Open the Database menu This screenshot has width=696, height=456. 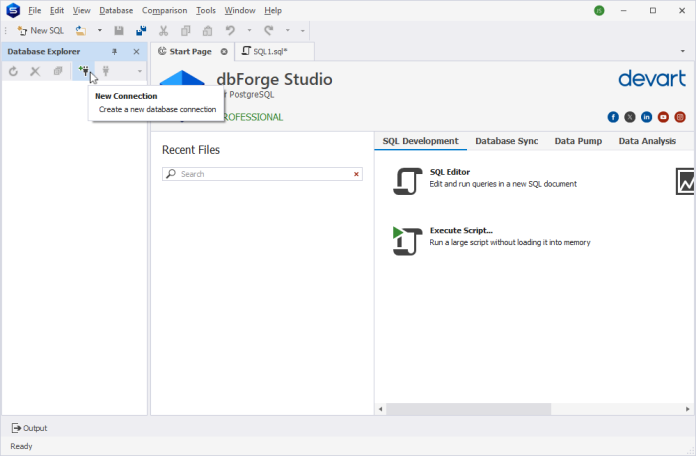[116, 10]
